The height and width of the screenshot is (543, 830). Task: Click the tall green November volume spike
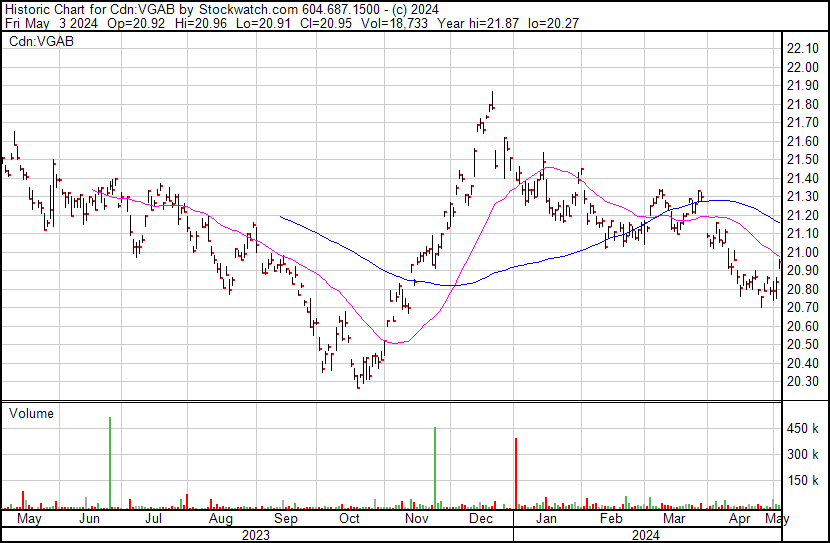(435, 468)
